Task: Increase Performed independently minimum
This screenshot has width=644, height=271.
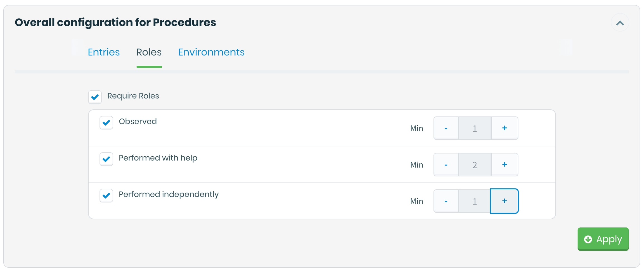Action: click(505, 201)
